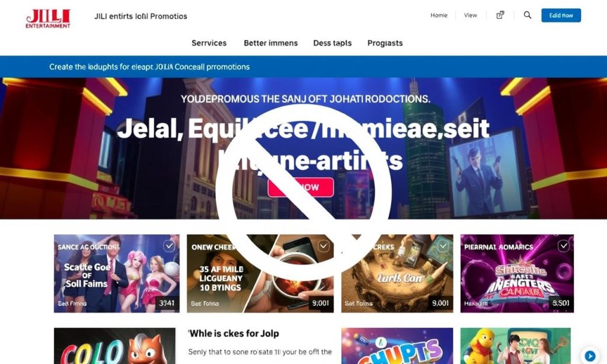Open the Serrvices menu item
Viewport: 607px width, 364px height.
click(209, 43)
